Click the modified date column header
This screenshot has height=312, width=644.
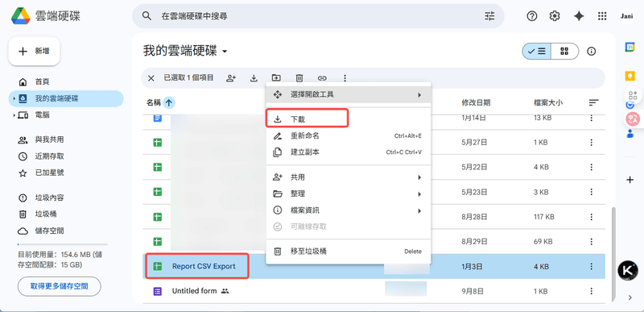click(476, 102)
